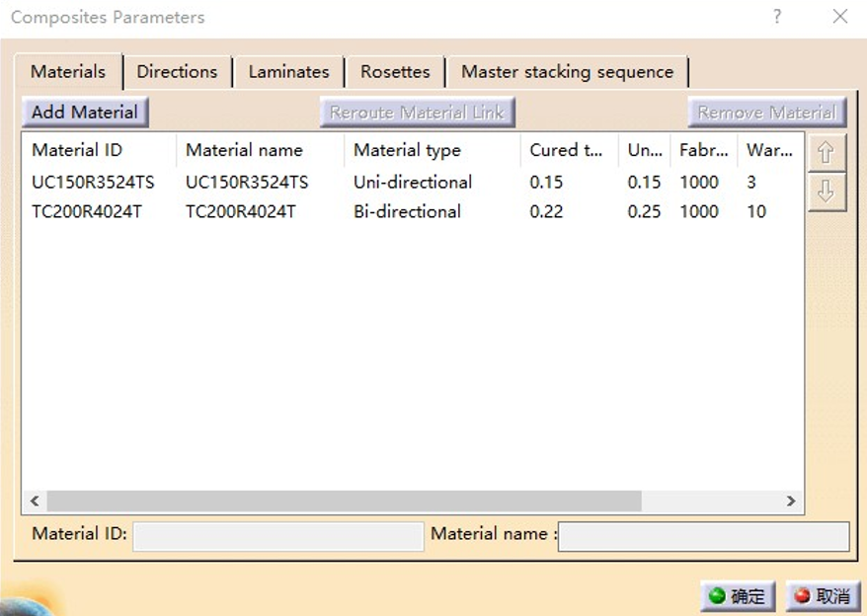Click the Fabr... column header
867x616 pixels.
click(704, 150)
